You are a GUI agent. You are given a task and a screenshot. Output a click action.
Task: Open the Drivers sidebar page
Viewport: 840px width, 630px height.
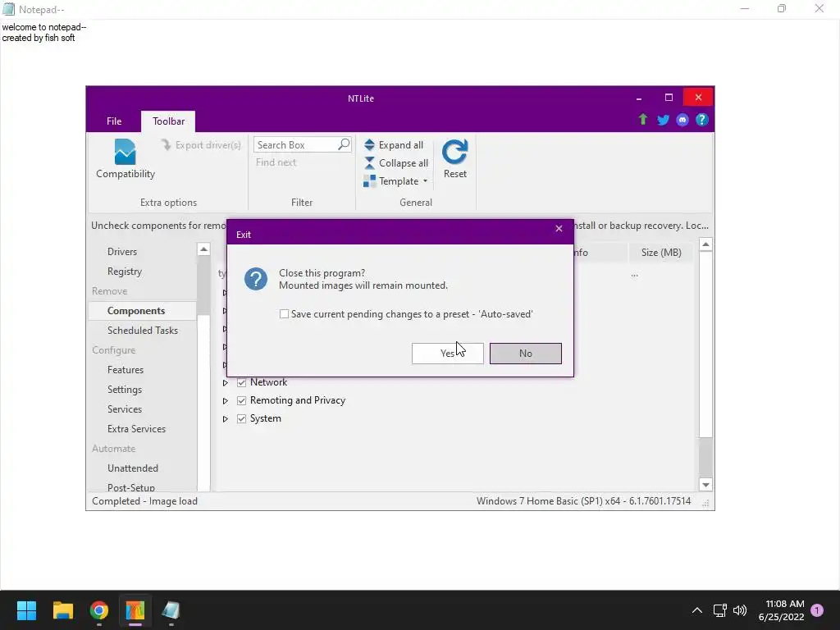click(x=122, y=252)
